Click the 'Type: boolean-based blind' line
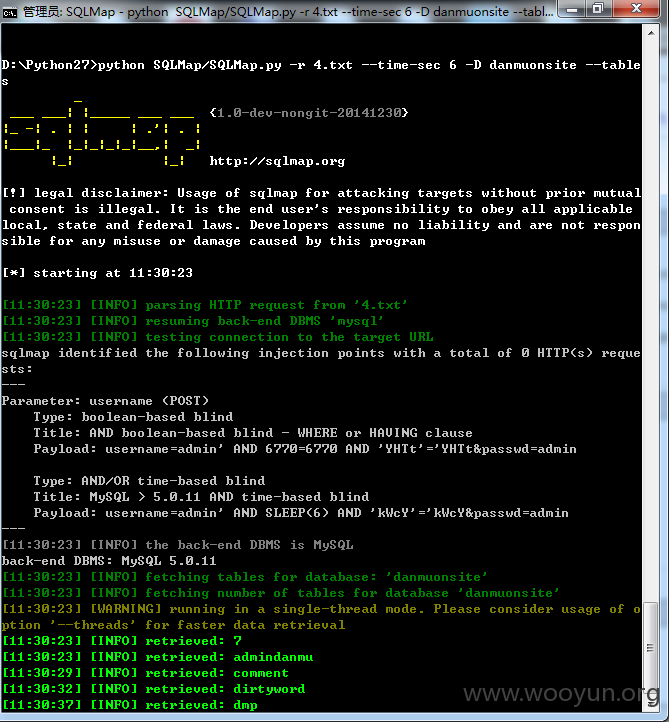 point(133,417)
